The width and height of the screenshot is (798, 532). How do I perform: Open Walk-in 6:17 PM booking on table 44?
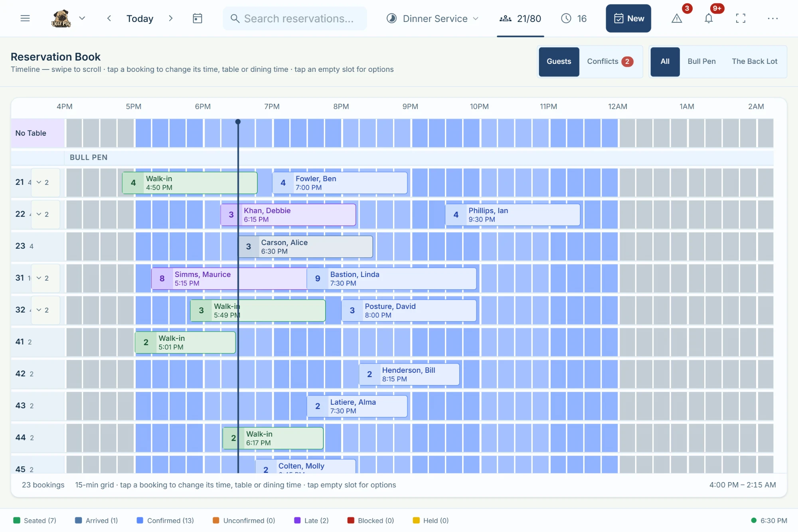[x=273, y=438]
